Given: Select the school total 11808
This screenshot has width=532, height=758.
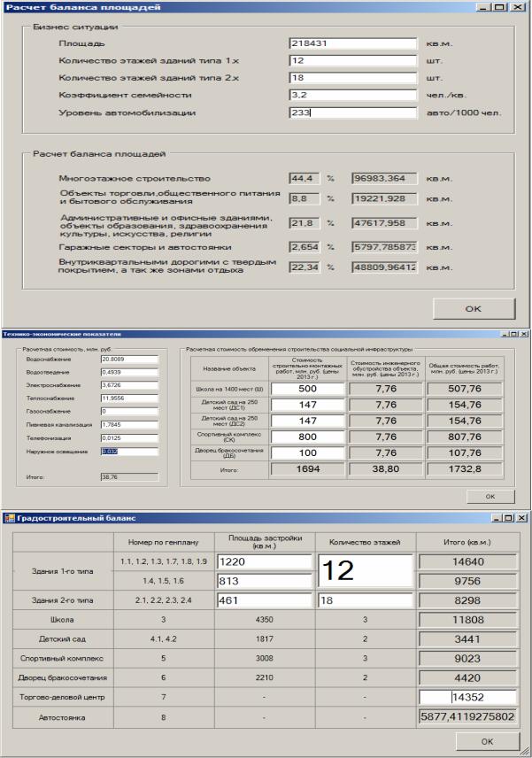Looking at the screenshot, I should pyautogui.click(x=467, y=620).
